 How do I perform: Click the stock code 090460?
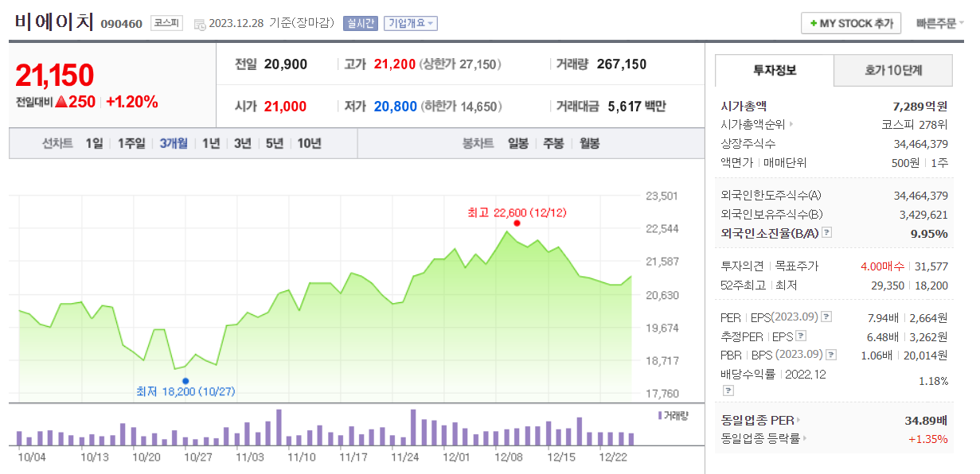(122, 24)
